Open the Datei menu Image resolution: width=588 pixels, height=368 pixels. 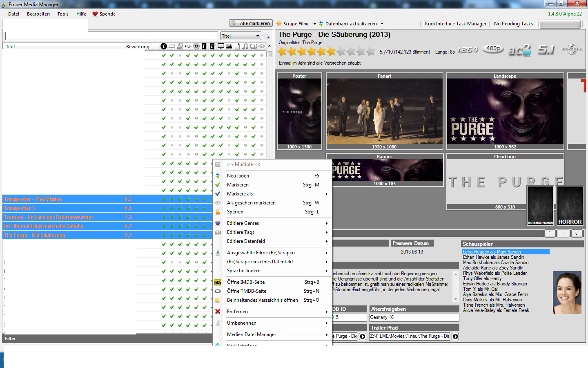coord(13,14)
